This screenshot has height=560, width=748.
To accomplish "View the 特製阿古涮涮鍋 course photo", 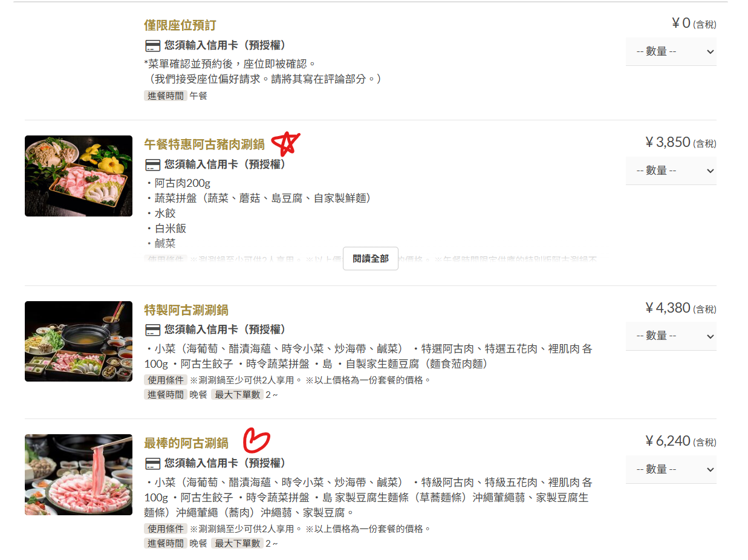I will pyautogui.click(x=79, y=341).
